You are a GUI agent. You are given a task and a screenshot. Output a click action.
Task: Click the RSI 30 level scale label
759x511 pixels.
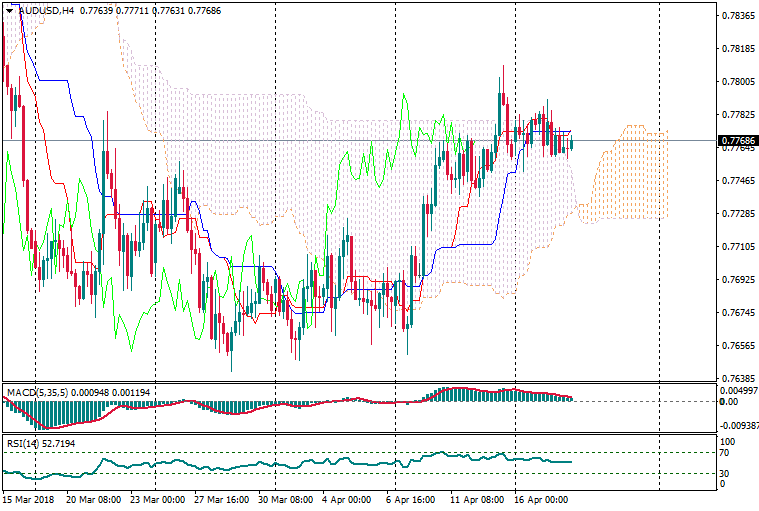pos(727,473)
